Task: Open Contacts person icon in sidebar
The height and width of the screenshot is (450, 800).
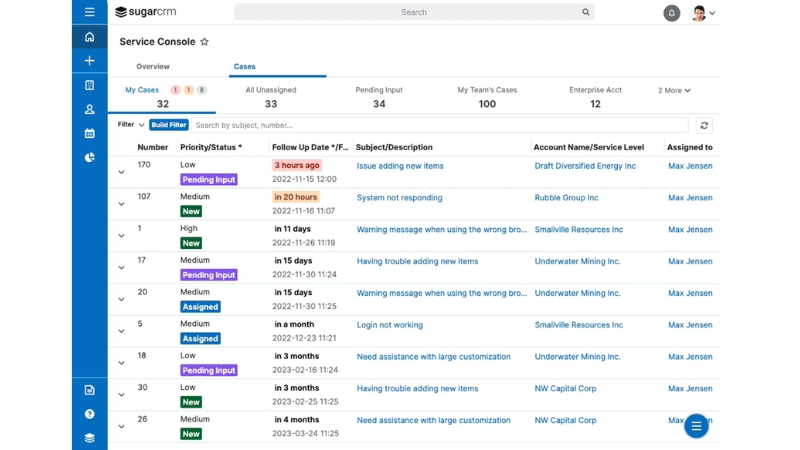Action: tap(89, 110)
